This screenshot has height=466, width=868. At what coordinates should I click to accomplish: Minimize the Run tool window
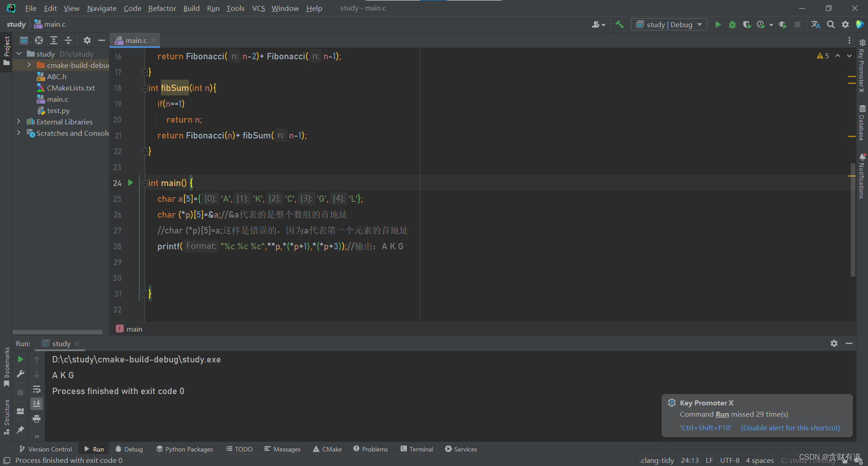(x=849, y=343)
